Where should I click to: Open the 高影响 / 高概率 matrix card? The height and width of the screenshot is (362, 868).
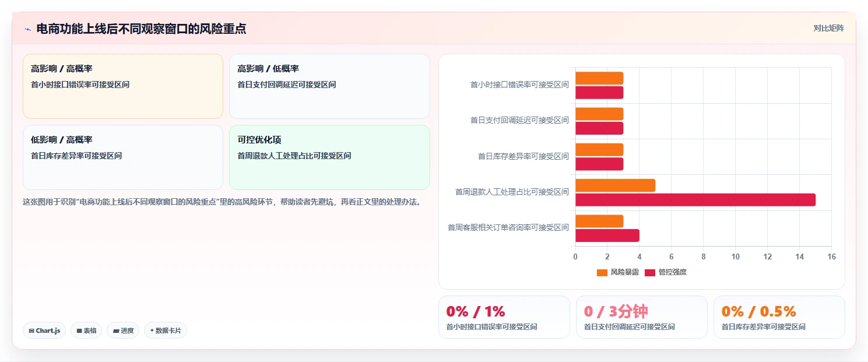tap(123, 86)
